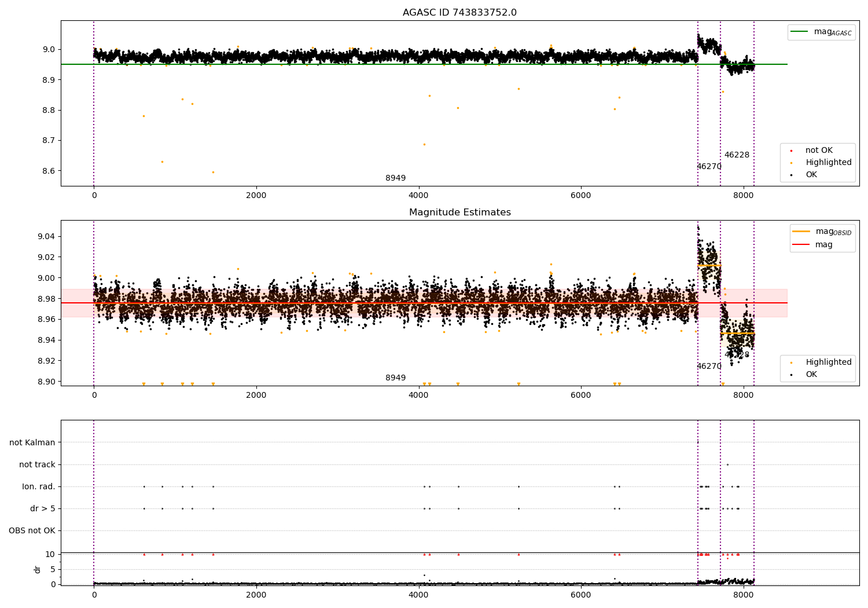Viewport: 868px width, 608px height.
Task: Select 'Highlighted' legend entry in top AGASC plot
Action: (x=829, y=163)
